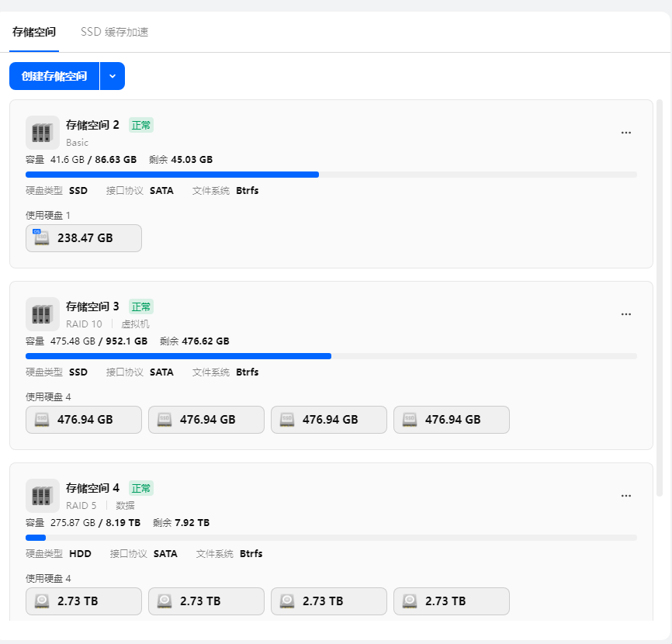Open the more options menu for 存储空间 4
This screenshot has height=644, width=672.
(626, 496)
